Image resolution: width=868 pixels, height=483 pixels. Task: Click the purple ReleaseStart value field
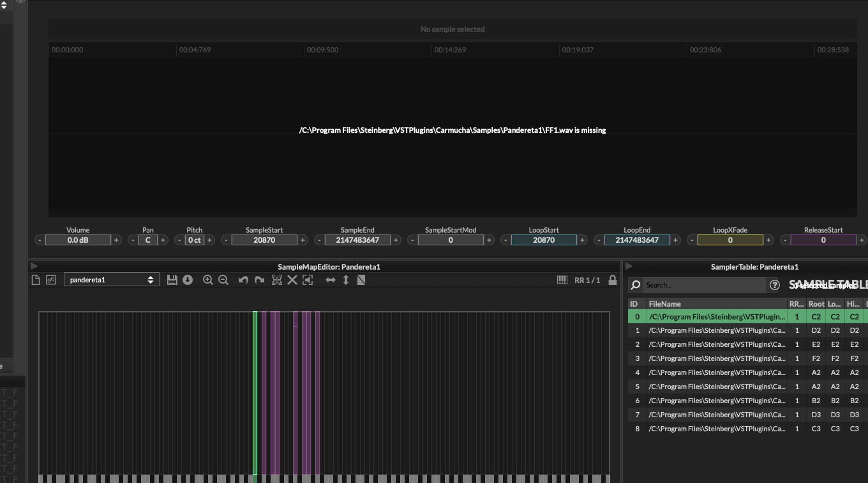tap(823, 240)
